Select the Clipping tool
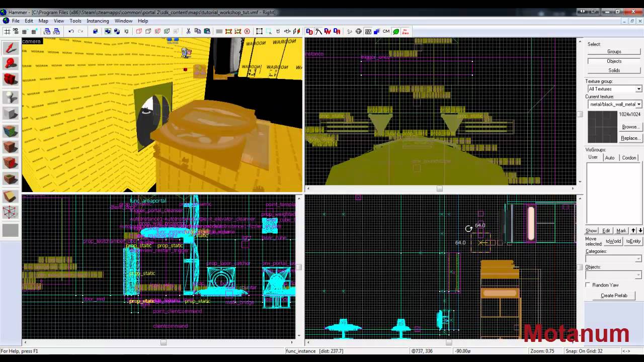The width and height of the screenshot is (644, 362). [x=11, y=197]
